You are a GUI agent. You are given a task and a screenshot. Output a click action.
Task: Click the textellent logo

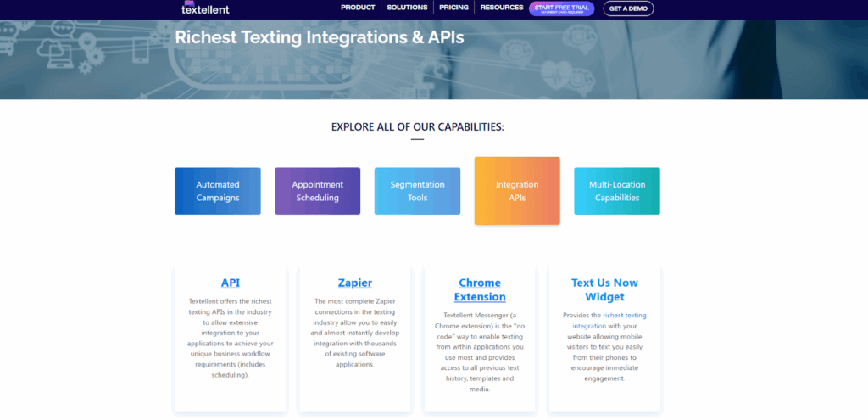tap(205, 8)
